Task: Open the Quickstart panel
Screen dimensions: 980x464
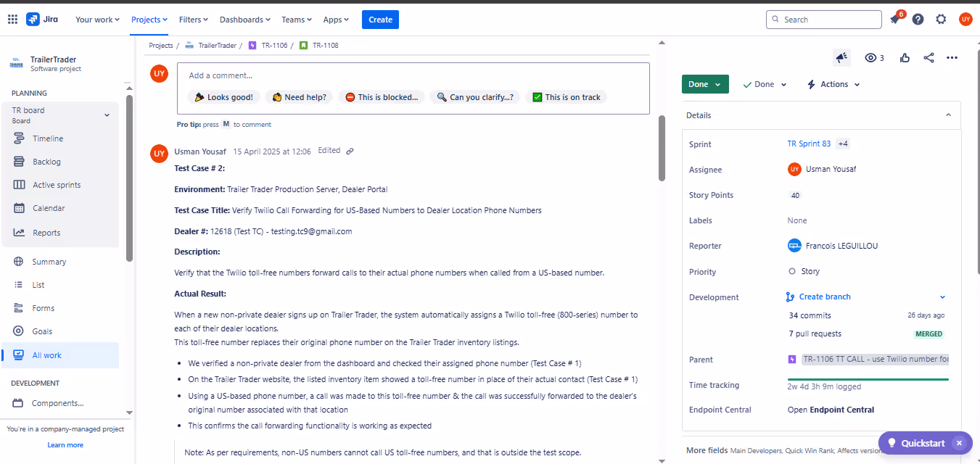Action: click(x=915, y=443)
